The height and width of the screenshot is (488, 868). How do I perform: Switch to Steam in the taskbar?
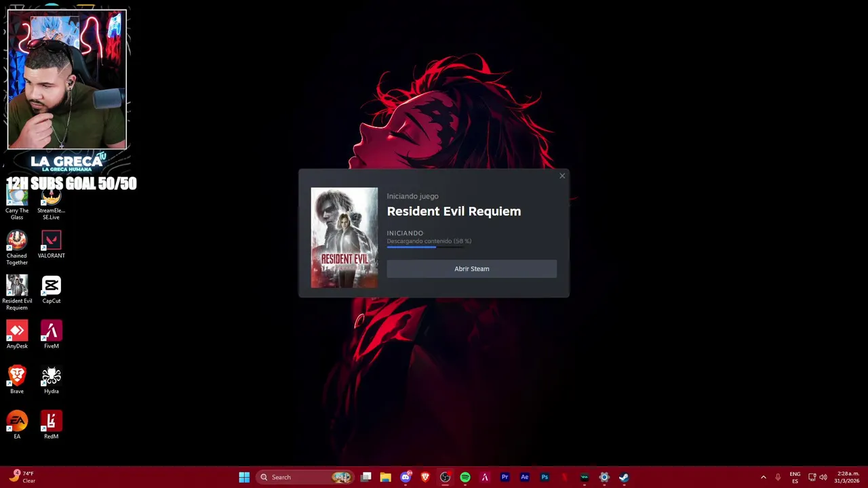[624, 477]
